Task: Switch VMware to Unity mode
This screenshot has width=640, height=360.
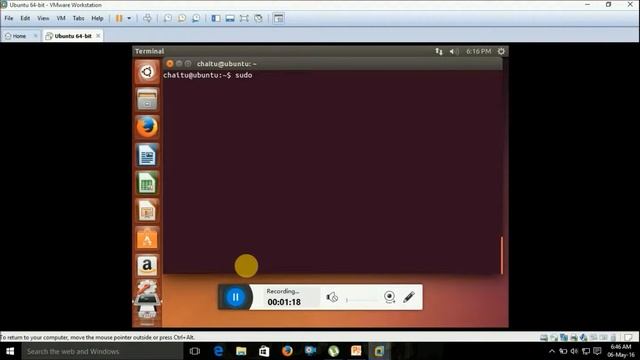Action: (258, 18)
